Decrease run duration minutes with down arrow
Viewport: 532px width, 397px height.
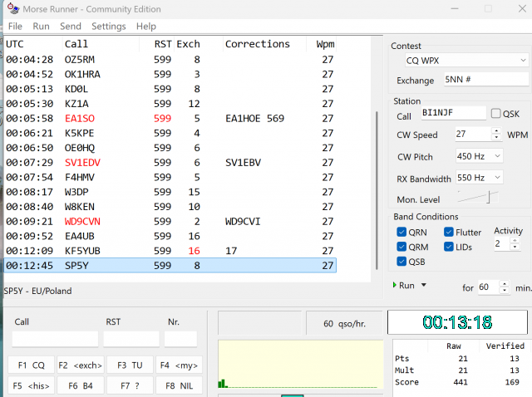pyautogui.click(x=505, y=290)
